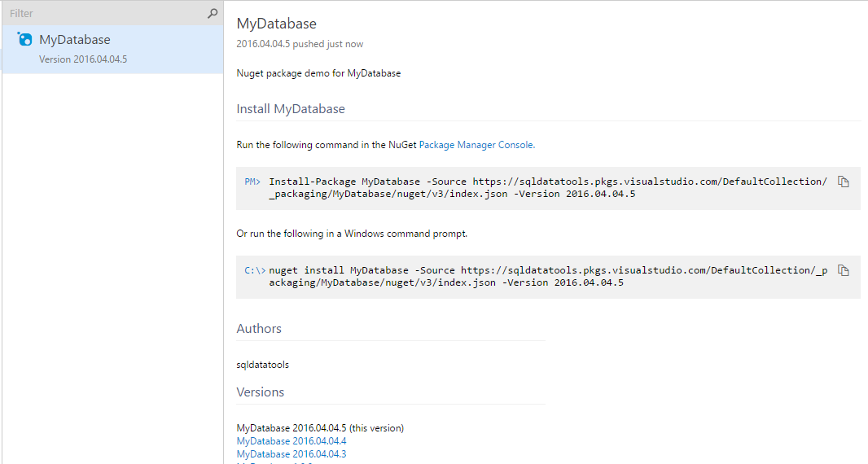The image size is (868, 464).
Task: Click the MyDatabase NuGet package icon
Action: click(24, 39)
